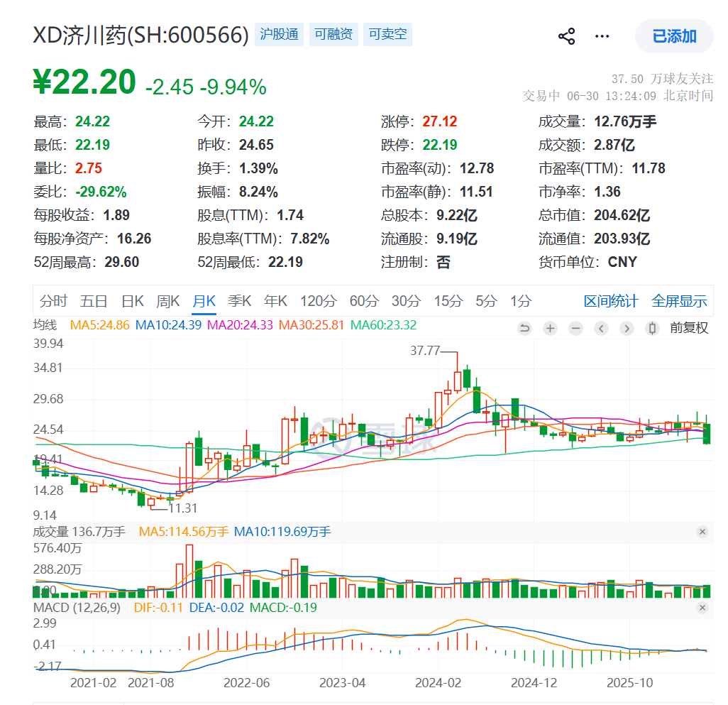Viewport: 728px width, 705px height.
Task: Select the 5分 interval tab
Action: [x=487, y=301]
